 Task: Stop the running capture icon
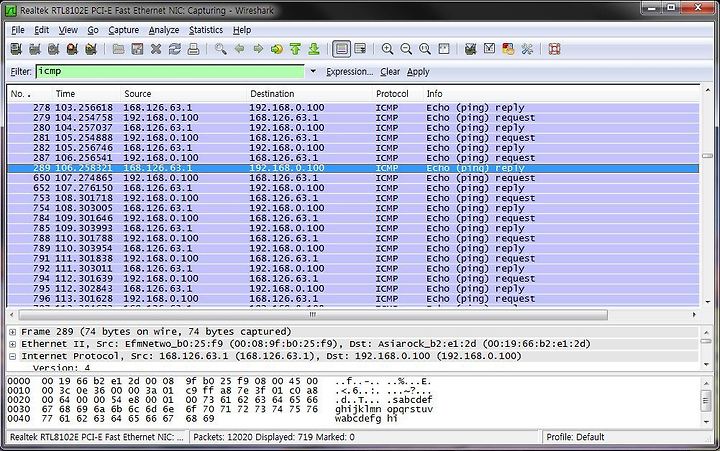[x=72, y=49]
